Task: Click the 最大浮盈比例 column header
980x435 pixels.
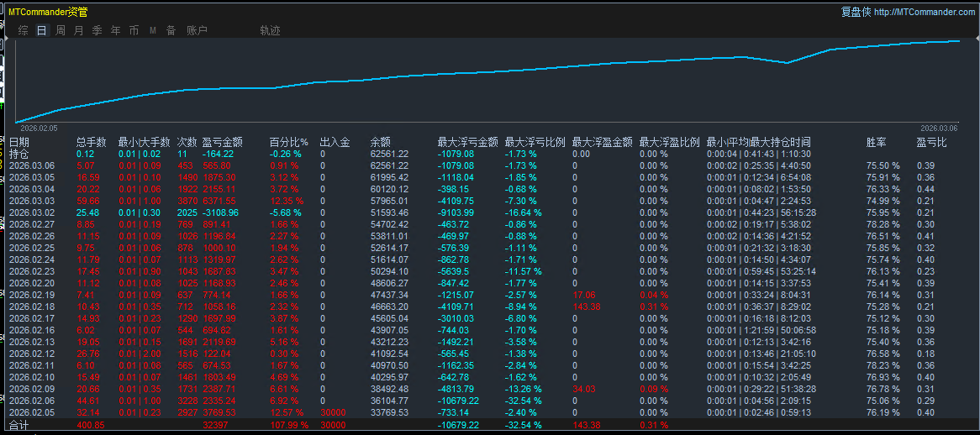Action: 669,142
